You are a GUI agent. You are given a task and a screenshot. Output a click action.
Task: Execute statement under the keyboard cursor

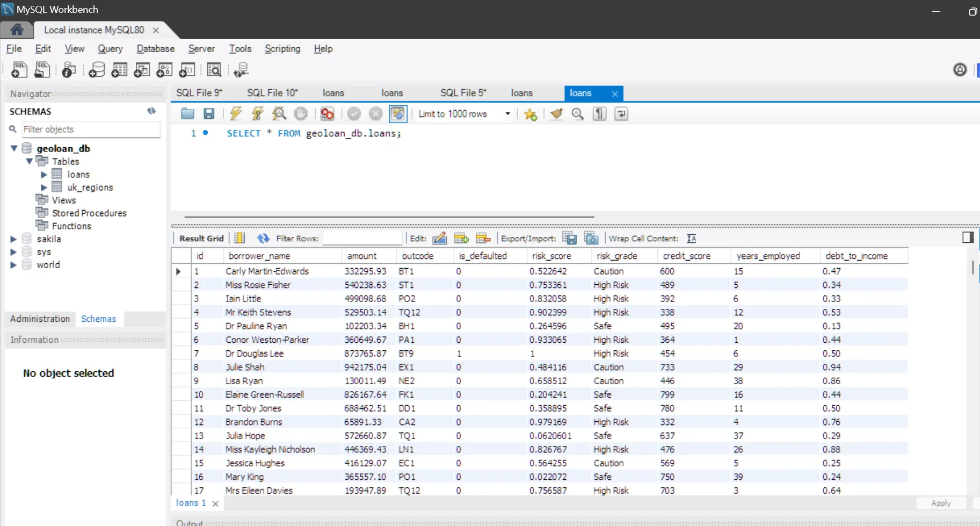257,113
